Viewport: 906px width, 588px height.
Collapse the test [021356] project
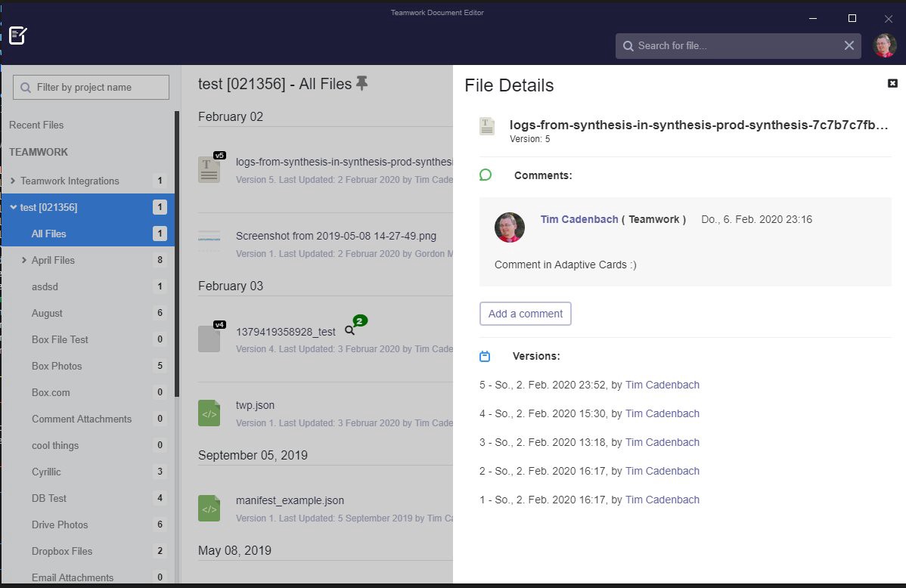(x=13, y=207)
